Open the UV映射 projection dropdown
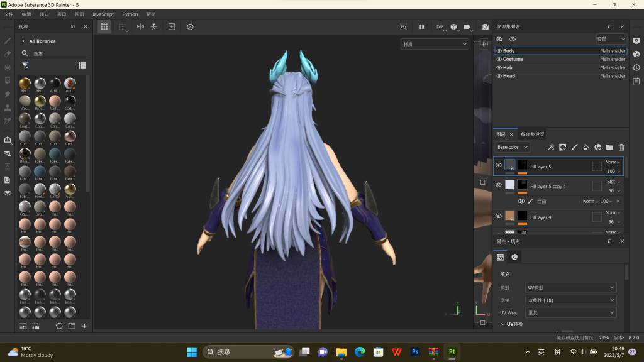This screenshot has width=644, height=362. 570,288
